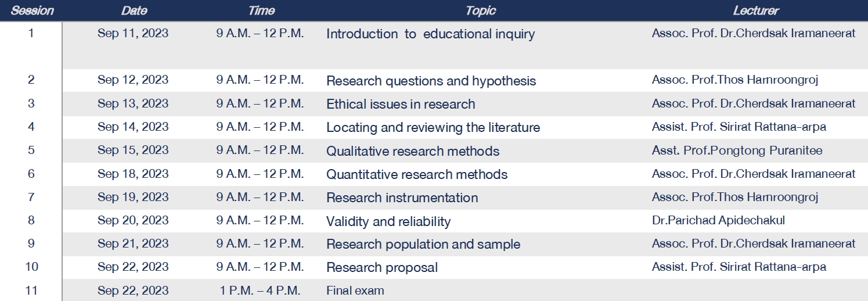Select the Sep 11, 2023 date cell
868x301 pixels.
tap(133, 33)
